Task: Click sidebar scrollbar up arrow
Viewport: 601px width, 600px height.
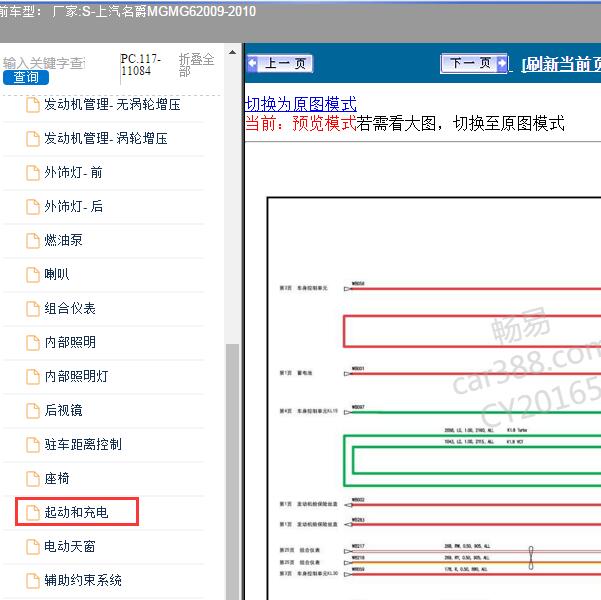Action: tap(232, 53)
